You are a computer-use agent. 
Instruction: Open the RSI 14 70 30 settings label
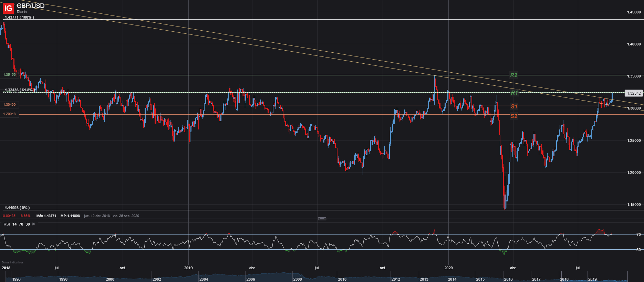point(17,224)
